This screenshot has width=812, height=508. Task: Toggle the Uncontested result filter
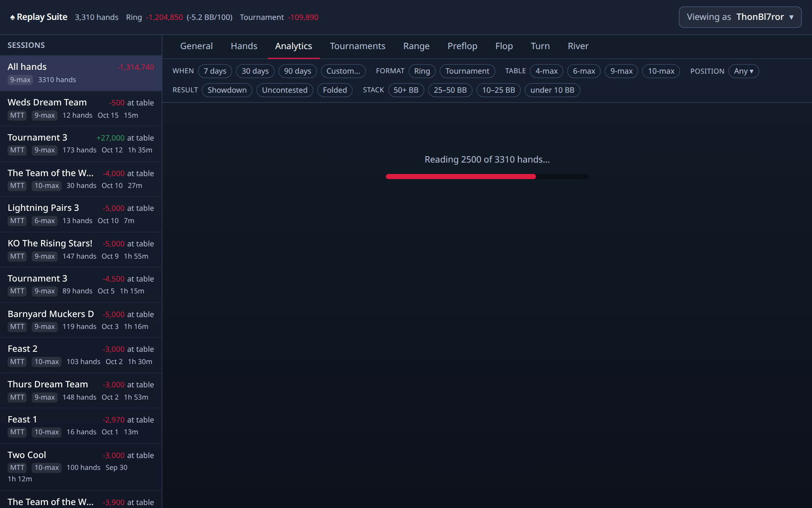pos(285,90)
